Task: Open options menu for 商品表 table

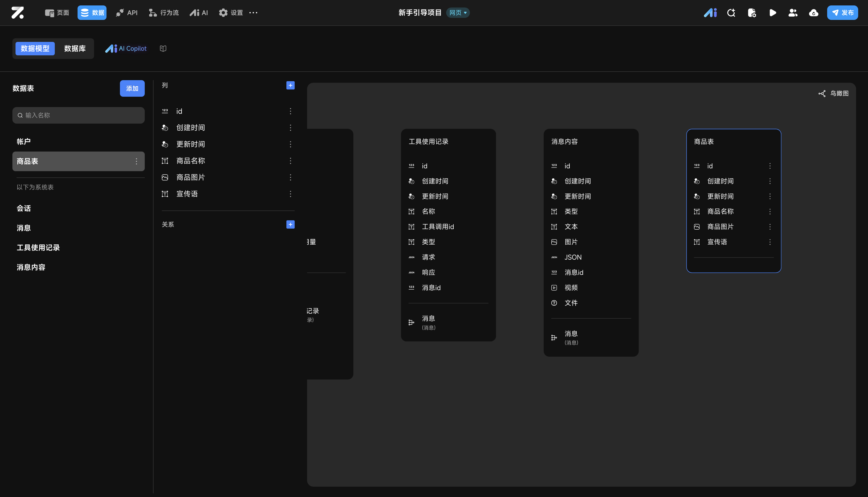Action: [136, 161]
